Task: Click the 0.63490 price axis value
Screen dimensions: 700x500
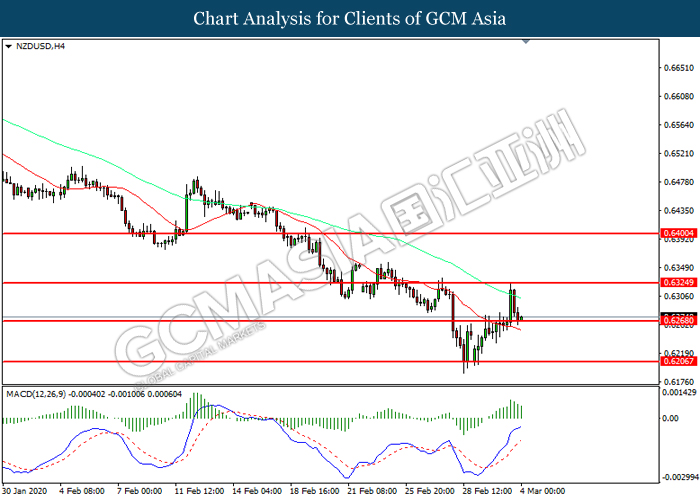Action: (679, 268)
